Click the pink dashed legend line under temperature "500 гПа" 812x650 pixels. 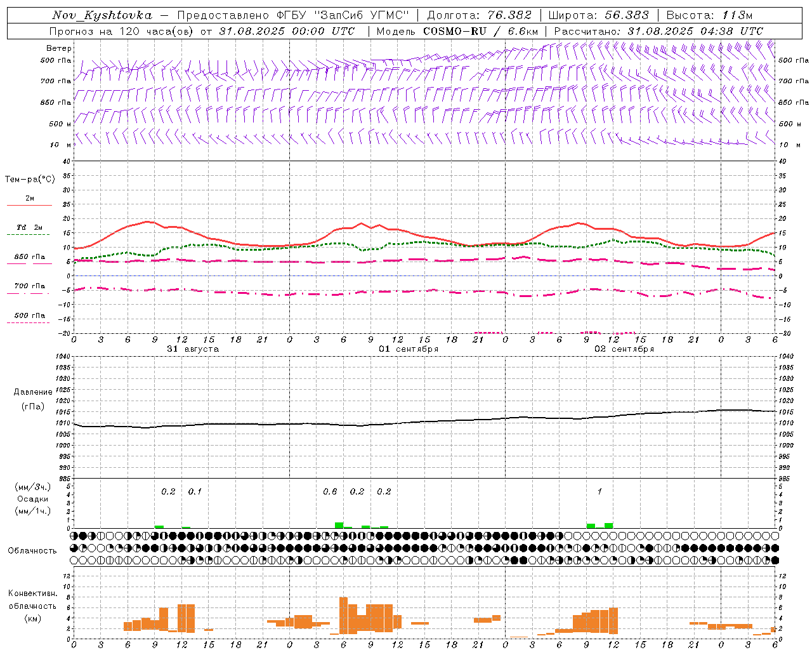28,323
